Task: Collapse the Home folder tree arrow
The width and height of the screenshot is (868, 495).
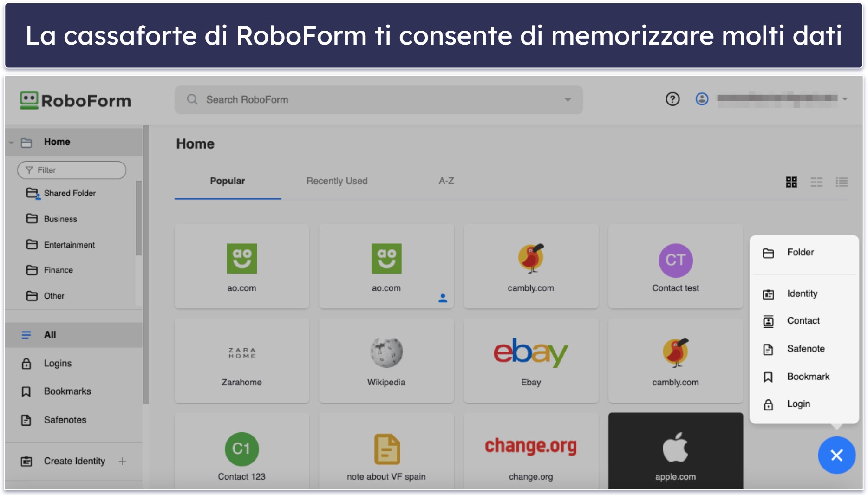Action: click(x=12, y=143)
